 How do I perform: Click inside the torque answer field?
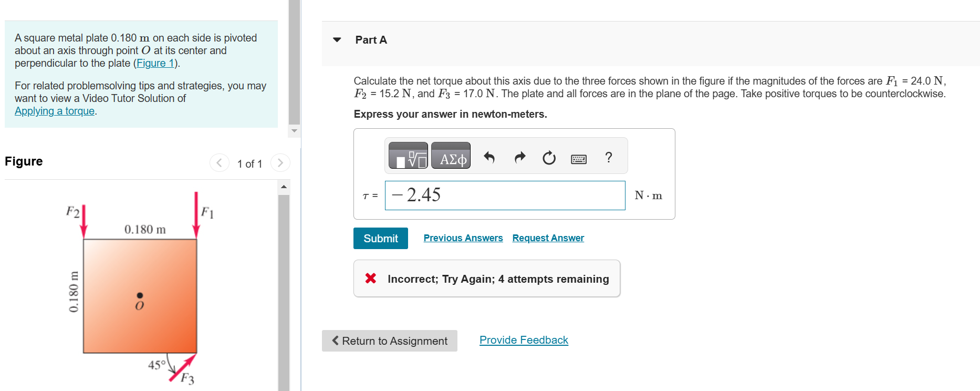[x=504, y=195]
